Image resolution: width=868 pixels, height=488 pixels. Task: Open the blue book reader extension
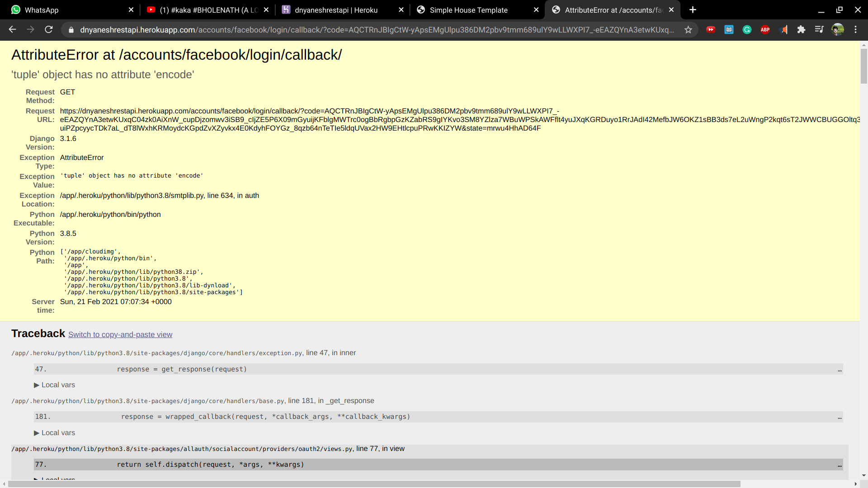click(x=729, y=29)
